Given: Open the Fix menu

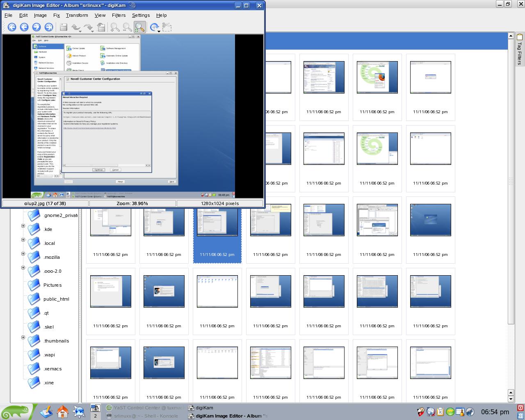Looking at the screenshot, I should pos(57,15).
